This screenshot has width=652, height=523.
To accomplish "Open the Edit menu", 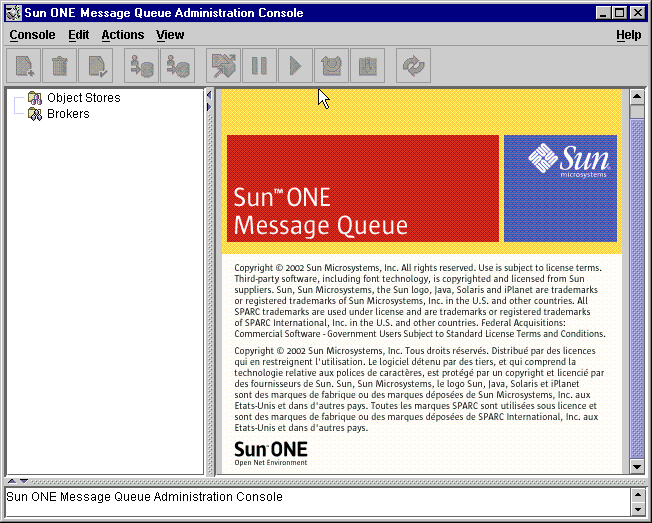I will [79, 35].
